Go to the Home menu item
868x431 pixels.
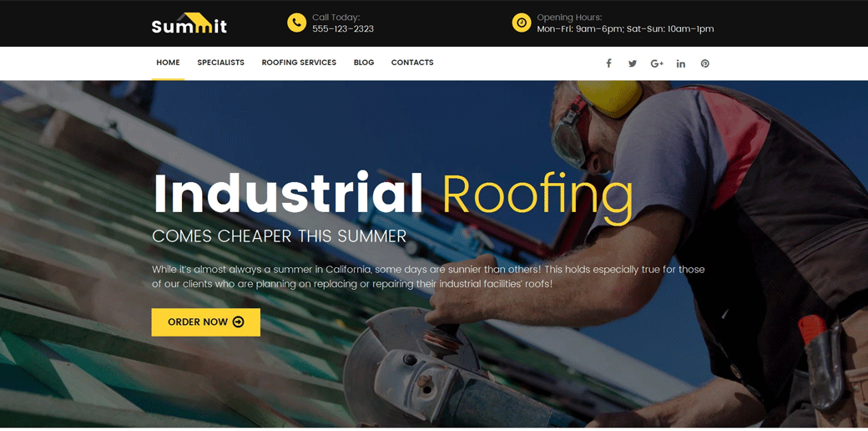tap(168, 63)
